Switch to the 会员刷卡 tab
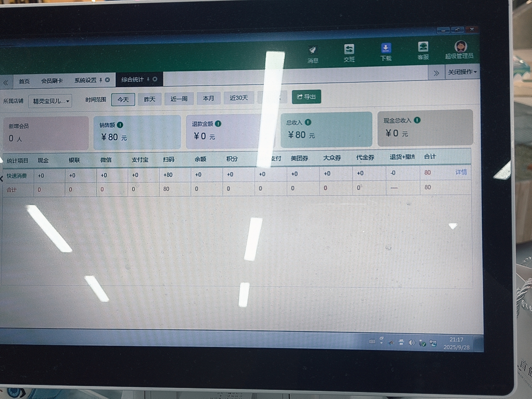The image size is (532, 399). [x=52, y=81]
